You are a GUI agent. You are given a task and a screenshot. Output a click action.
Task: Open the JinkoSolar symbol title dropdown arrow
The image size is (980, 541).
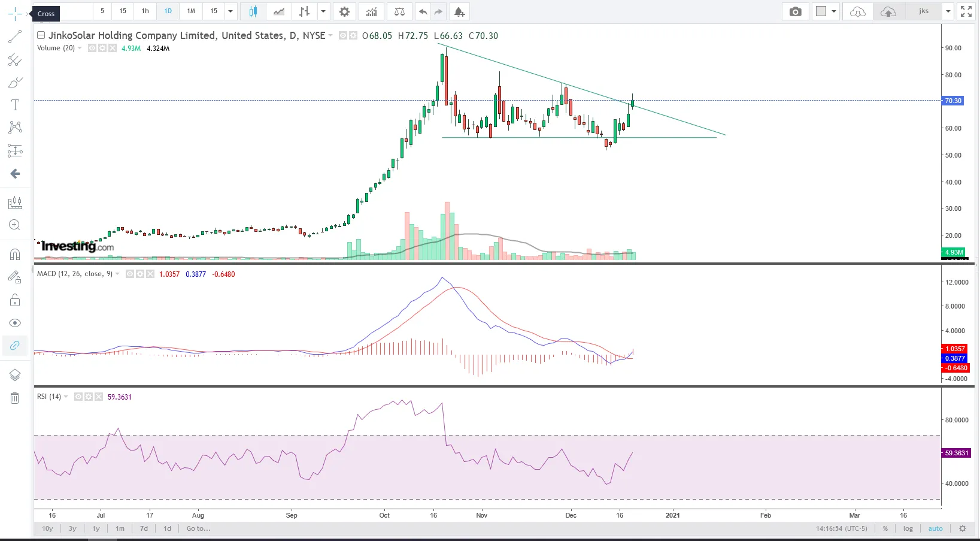pyautogui.click(x=330, y=35)
